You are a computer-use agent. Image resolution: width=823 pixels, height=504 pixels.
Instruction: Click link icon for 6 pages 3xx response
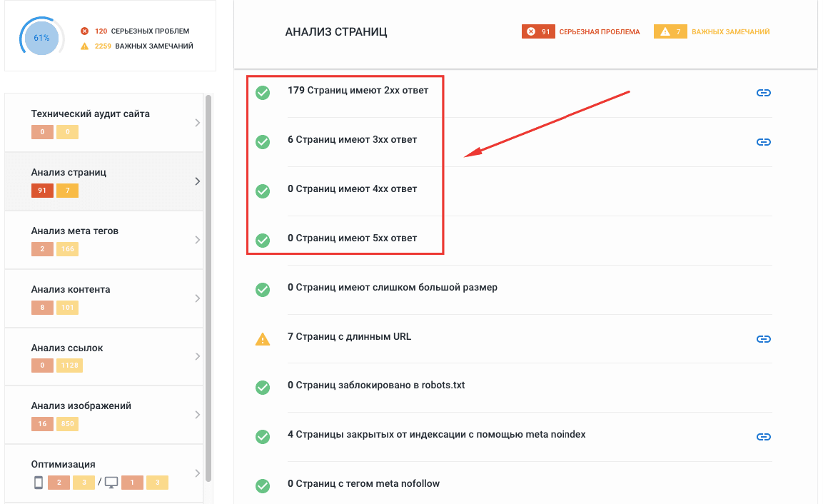763,142
